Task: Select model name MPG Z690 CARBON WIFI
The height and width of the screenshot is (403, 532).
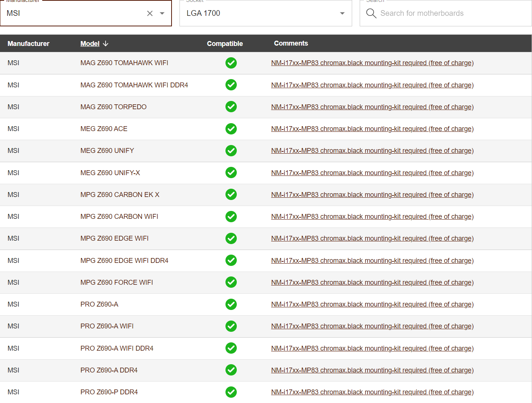Action: pos(119,217)
